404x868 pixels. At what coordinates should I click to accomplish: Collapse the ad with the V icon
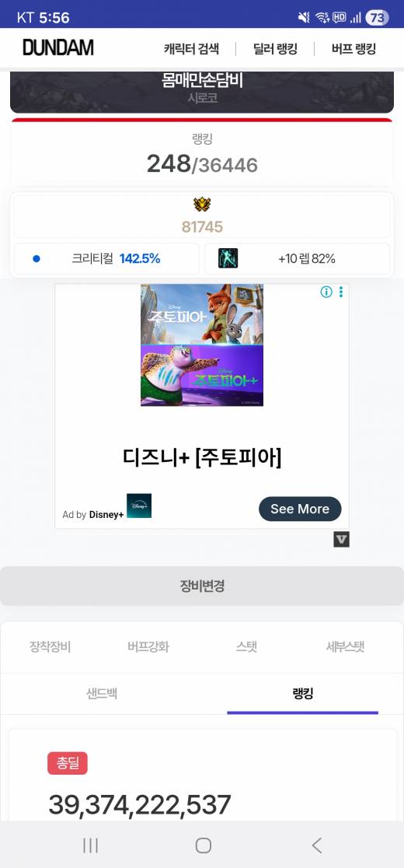tap(342, 539)
